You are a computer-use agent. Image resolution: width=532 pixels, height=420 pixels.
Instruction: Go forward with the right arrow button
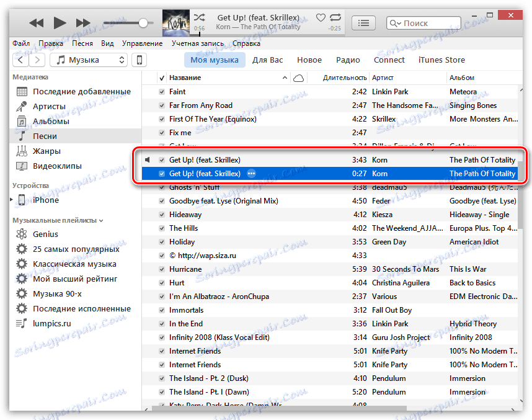[37, 60]
